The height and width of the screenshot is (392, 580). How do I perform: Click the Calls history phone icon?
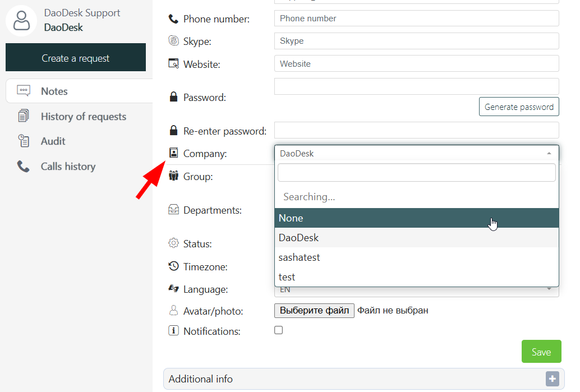point(24,167)
